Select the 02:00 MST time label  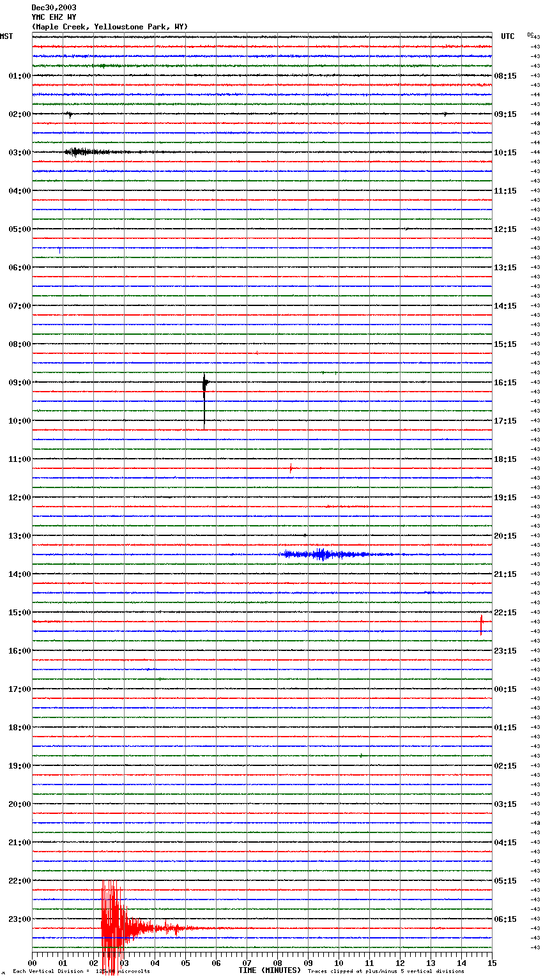[19, 114]
